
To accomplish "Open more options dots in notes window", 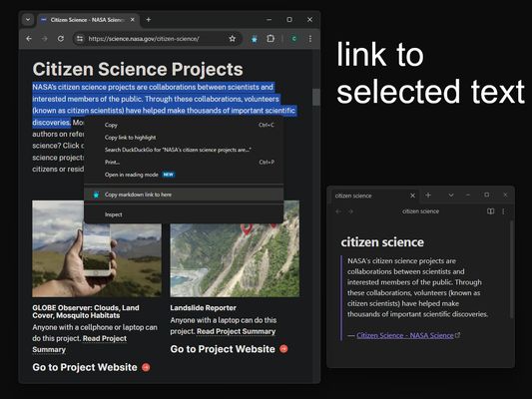I will 503,211.
